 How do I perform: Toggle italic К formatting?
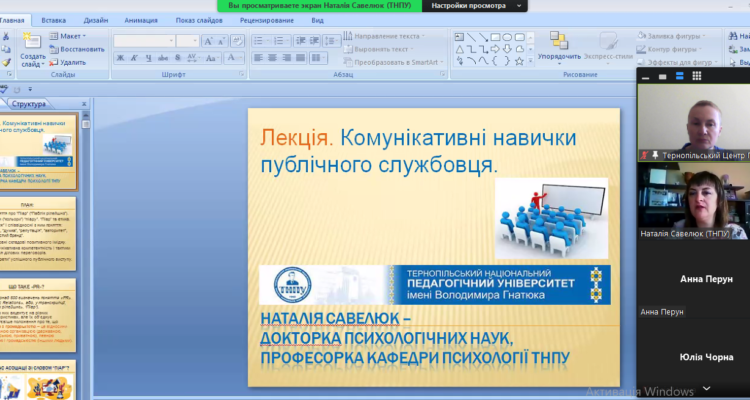(x=134, y=58)
